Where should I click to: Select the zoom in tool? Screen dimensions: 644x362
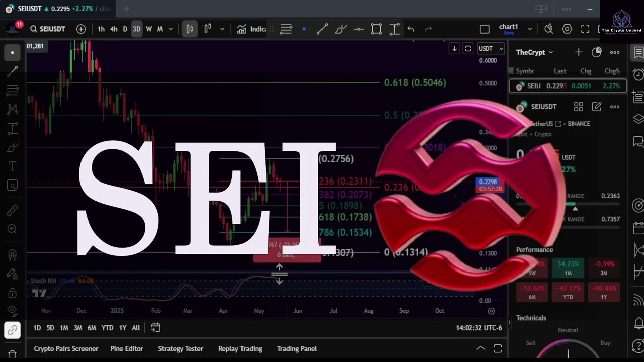12,229
